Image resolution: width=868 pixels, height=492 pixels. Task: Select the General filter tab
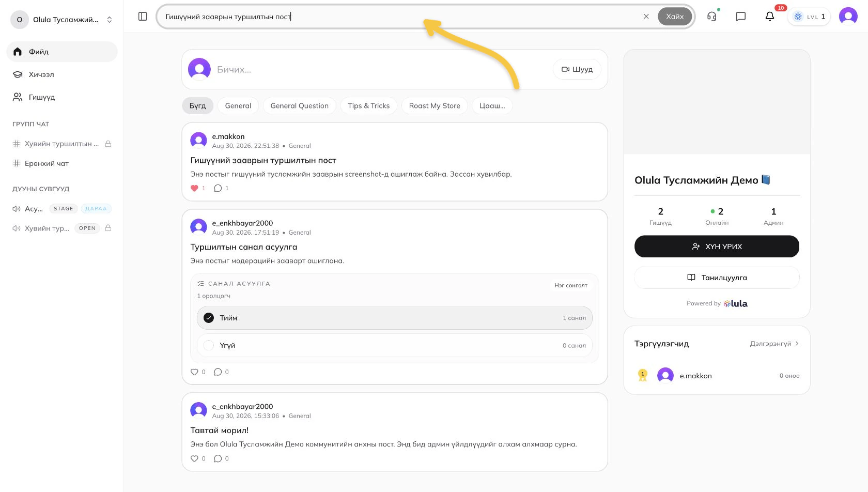[238, 105]
